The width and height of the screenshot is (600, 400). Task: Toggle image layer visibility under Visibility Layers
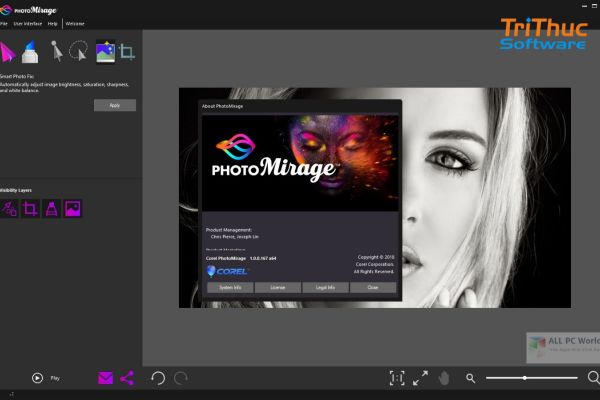(x=73, y=209)
